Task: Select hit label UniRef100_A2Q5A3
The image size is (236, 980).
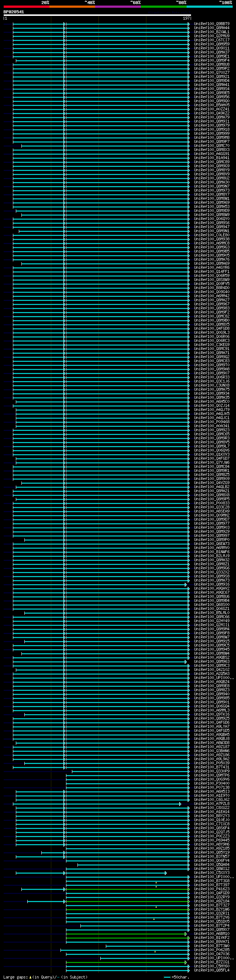Action: (212, 674)
